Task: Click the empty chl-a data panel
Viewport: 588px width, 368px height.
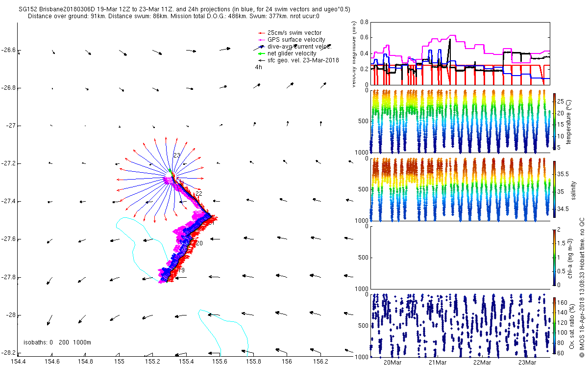Action: click(460, 257)
